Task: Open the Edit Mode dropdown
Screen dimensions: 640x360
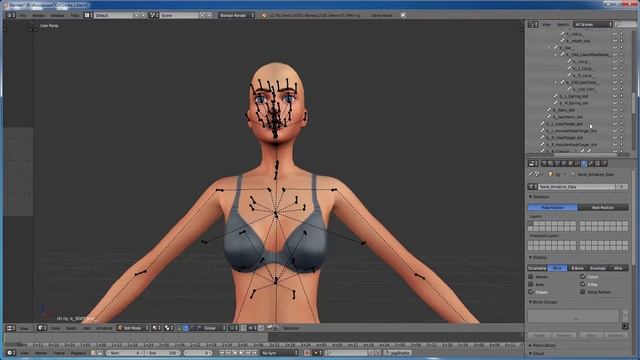Action: [133, 328]
